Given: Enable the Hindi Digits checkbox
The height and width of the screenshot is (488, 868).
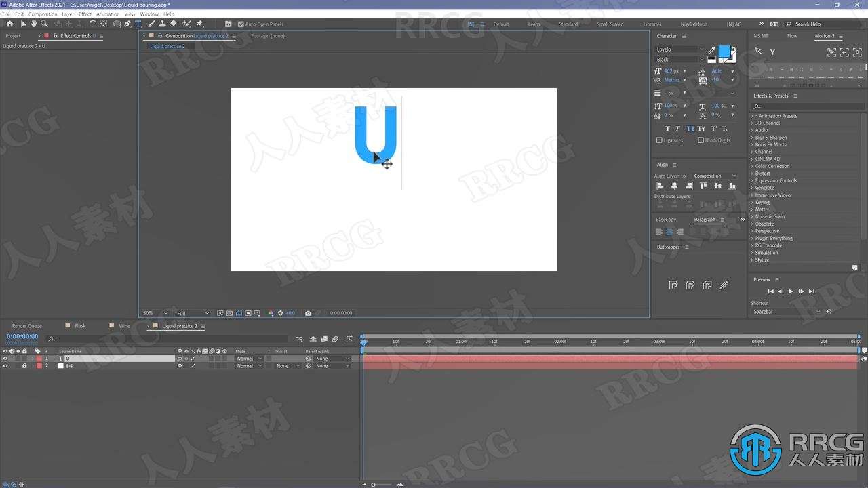Looking at the screenshot, I should [x=701, y=140].
